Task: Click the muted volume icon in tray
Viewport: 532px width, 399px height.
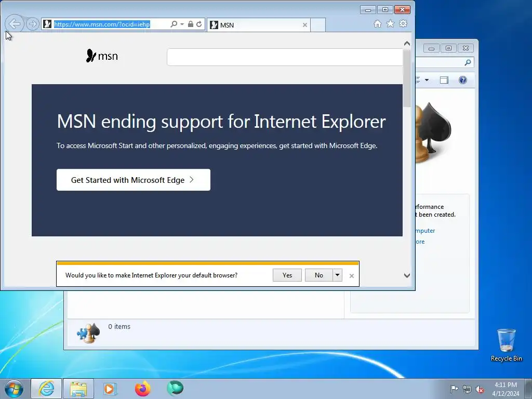Action: pyautogui.click(x=480, y=389)
